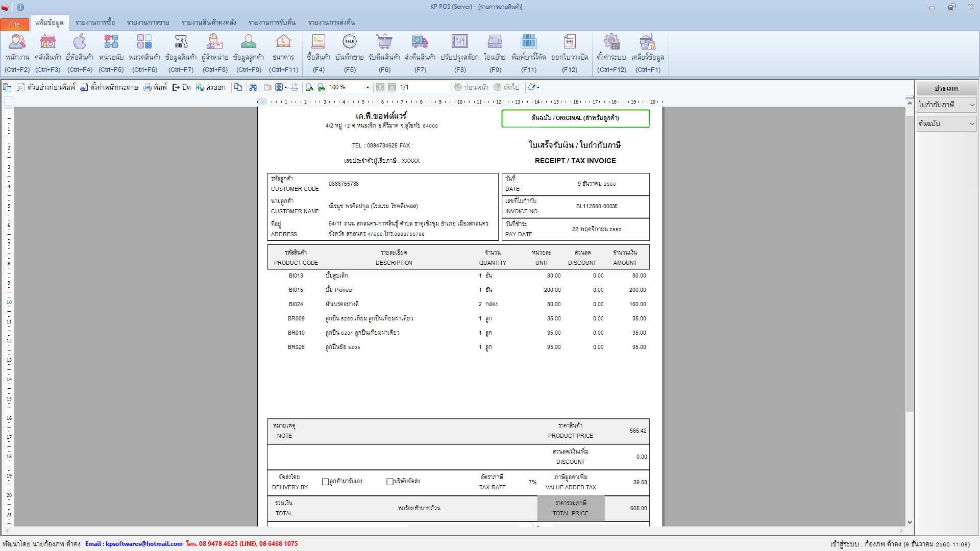Click the ก่อนหน้า previous button
The width and height of the screenshot is (980, 551).
coord(471,87)
